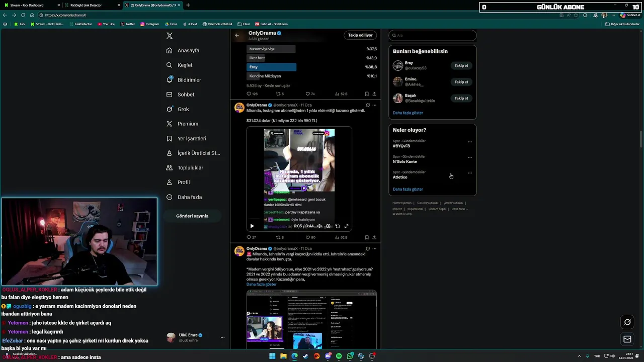
Task: Open WhatsApp from the taskbar
Action: (350, 356)
